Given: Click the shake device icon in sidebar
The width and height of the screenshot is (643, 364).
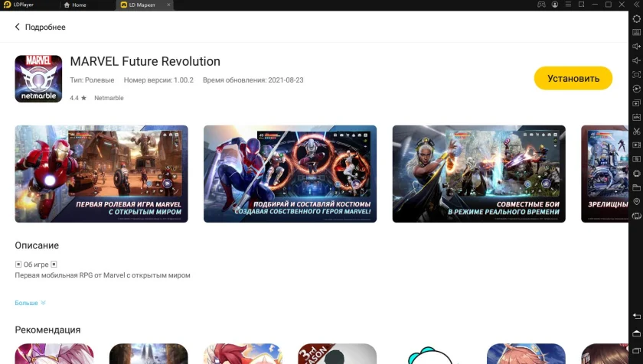Looking at the screenshot, I should 636,174.
